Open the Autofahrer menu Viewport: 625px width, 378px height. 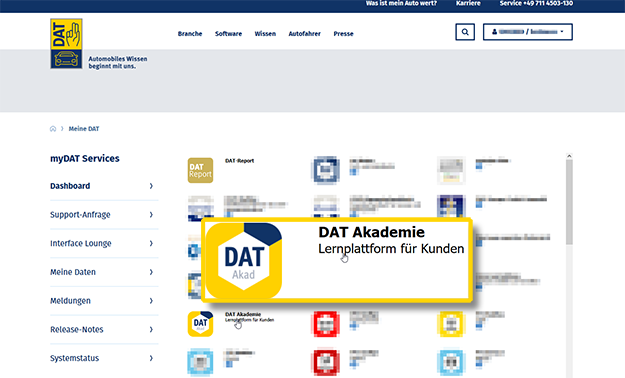point(305,33)
